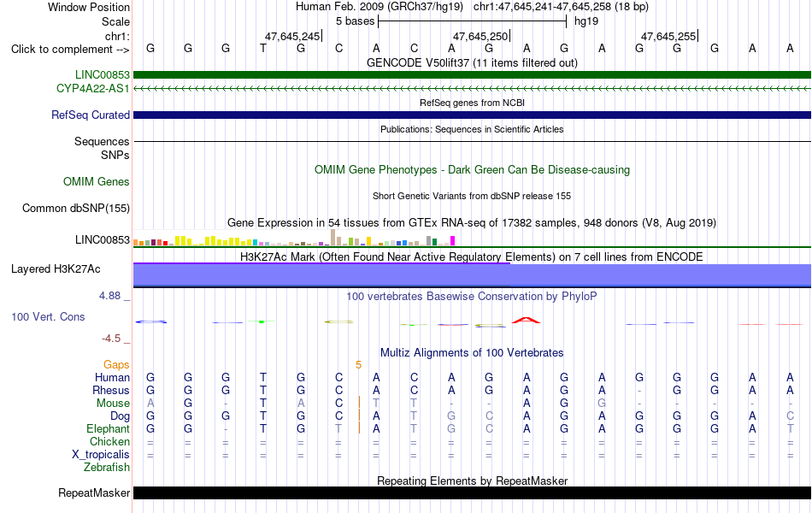
Task: Click the 'RefSeq genes from NCBI' title
Action: (472, 103)
